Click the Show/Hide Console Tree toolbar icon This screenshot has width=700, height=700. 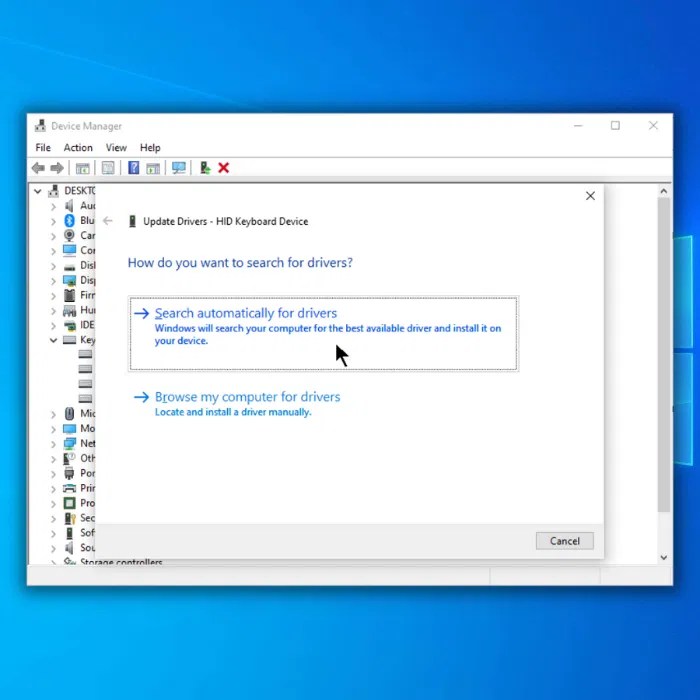click(x=83, y=168)
